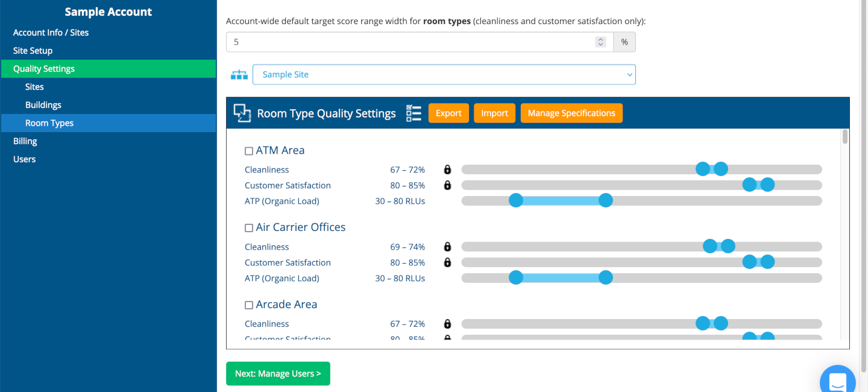This screenshot has height=392, width=868.
Task: Click the ATM Area ATP upper slider handle
Action: (606, 201)
